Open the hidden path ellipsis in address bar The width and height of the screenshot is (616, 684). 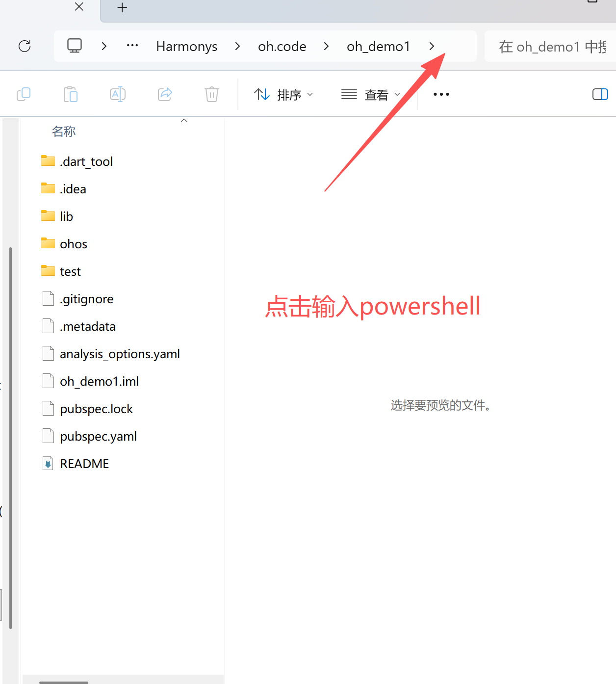point(132,46)
